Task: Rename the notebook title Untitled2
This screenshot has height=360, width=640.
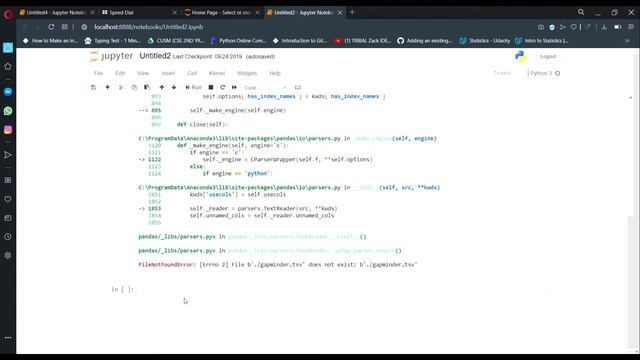Action: pos(155,56)
